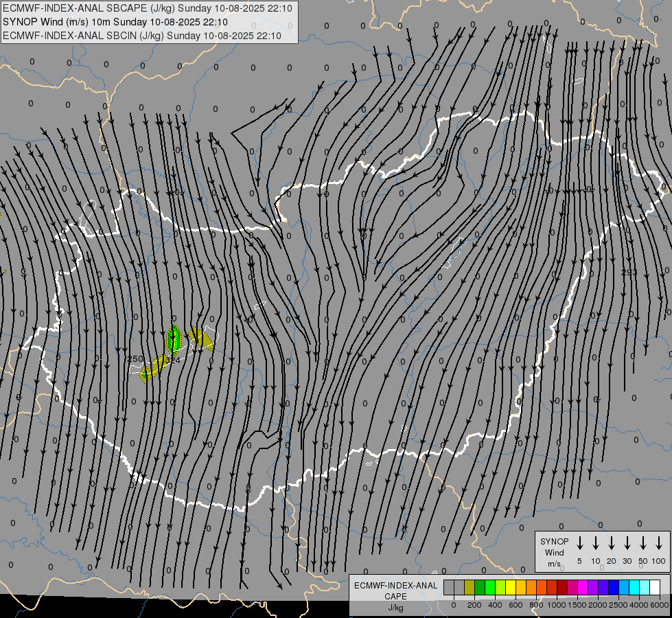Click the 1500 tick label in CAPE legend

(577, 605)
